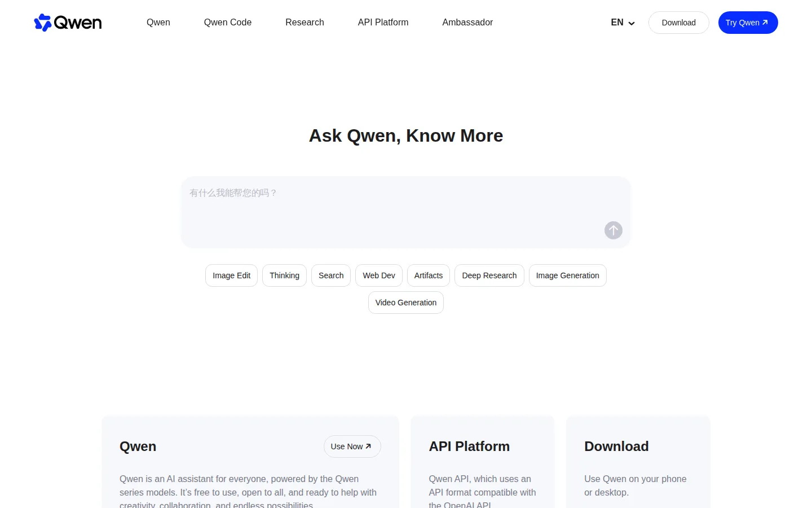Screen dimensions: 812x508
Task: Click the Download button in header
Action: click(679, 23)
